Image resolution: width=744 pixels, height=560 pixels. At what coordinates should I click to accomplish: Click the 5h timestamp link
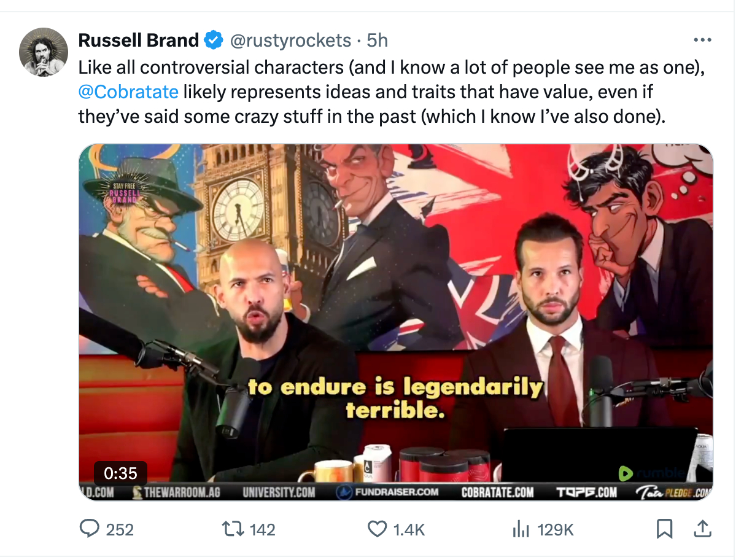(x=377, y=41)
